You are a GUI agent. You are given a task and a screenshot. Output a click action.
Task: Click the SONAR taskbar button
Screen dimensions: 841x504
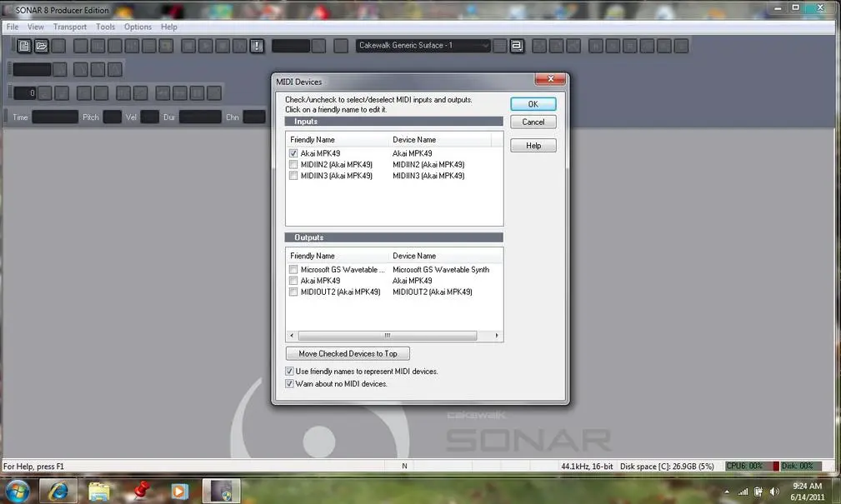pyautogui.click(x=221, y=491)
